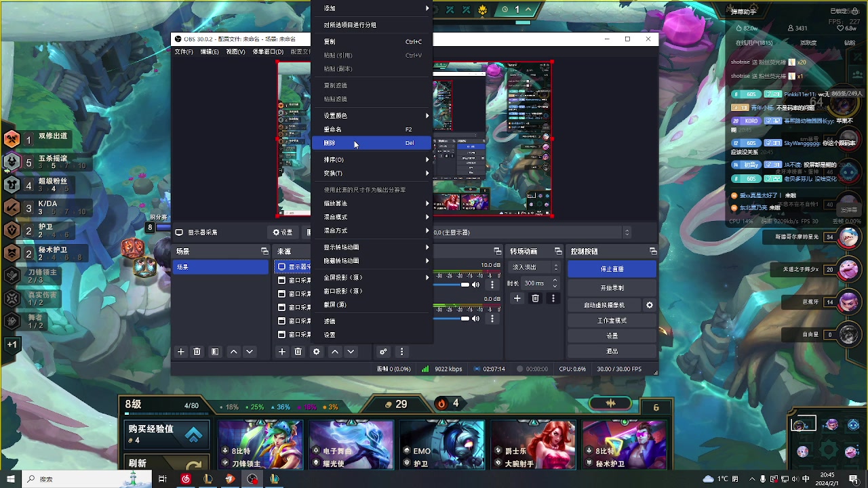
Task: Remove the transition with its trash icon
Action: tap(535, 298)
